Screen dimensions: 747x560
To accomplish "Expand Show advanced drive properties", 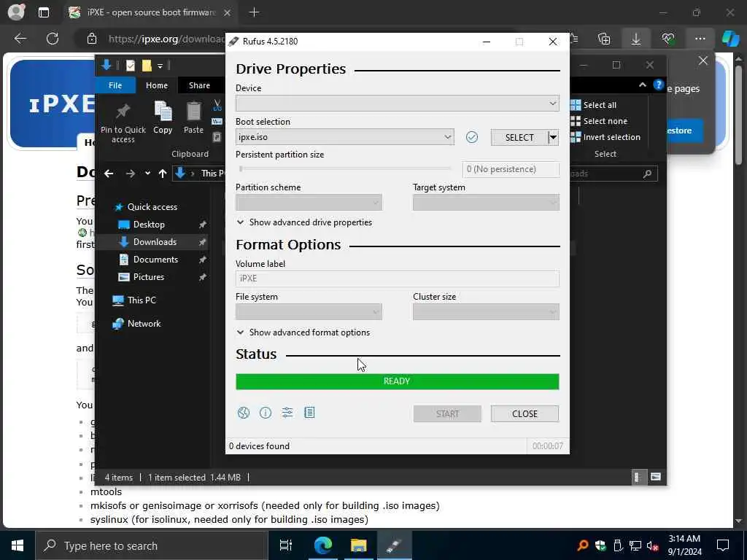I will [x=304, y=222].
